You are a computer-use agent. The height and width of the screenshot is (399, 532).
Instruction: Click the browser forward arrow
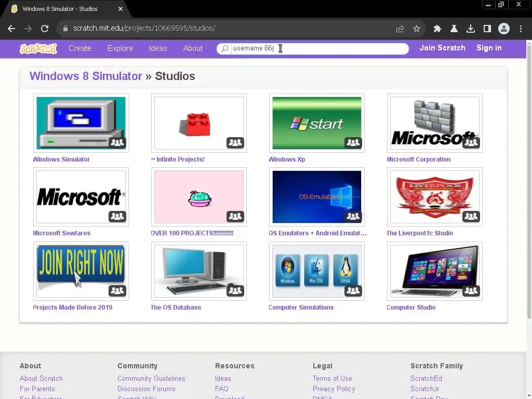[28, 29]
